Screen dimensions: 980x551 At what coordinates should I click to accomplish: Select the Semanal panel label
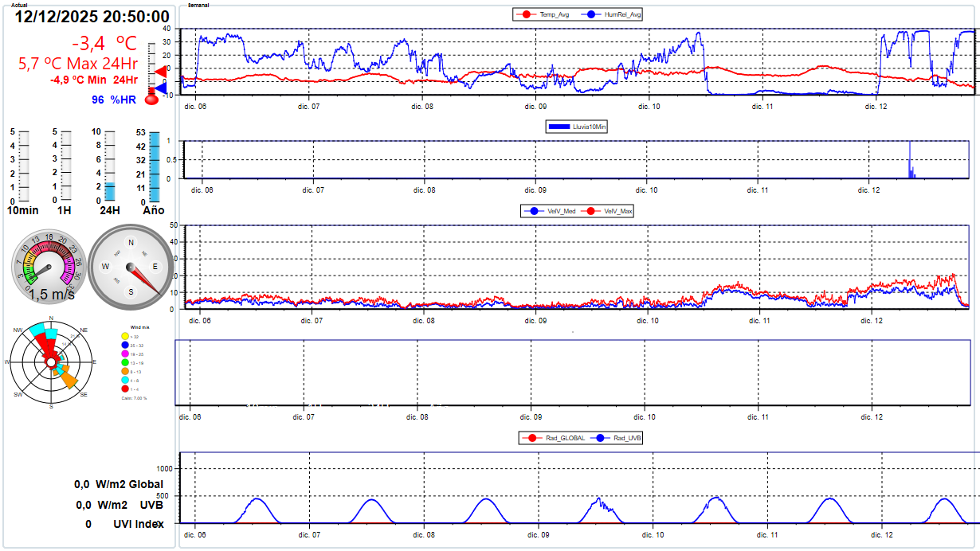[x=199, y=5]
